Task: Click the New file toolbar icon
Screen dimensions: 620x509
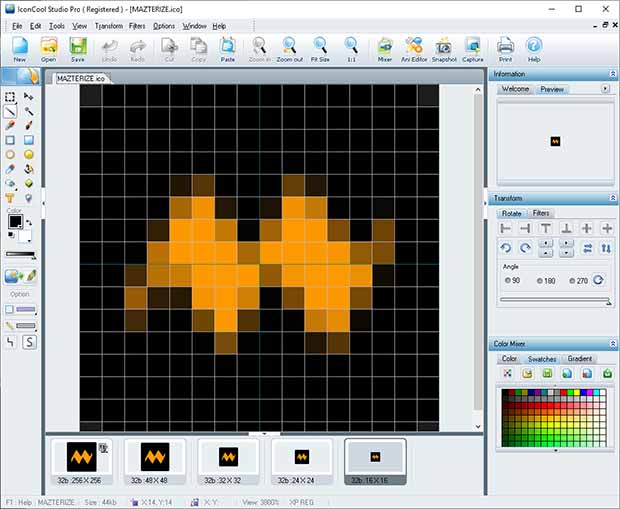Action: pyautogui.click(x=19, y=49)
